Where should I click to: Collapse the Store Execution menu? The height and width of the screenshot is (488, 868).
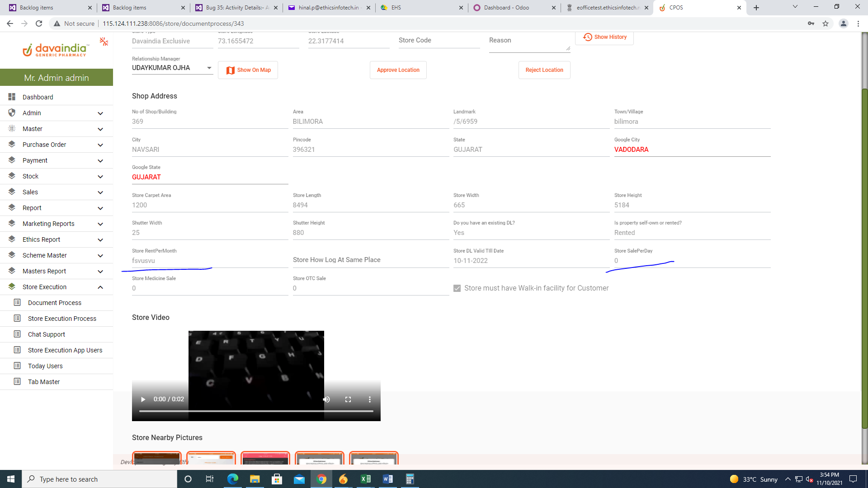100,287
